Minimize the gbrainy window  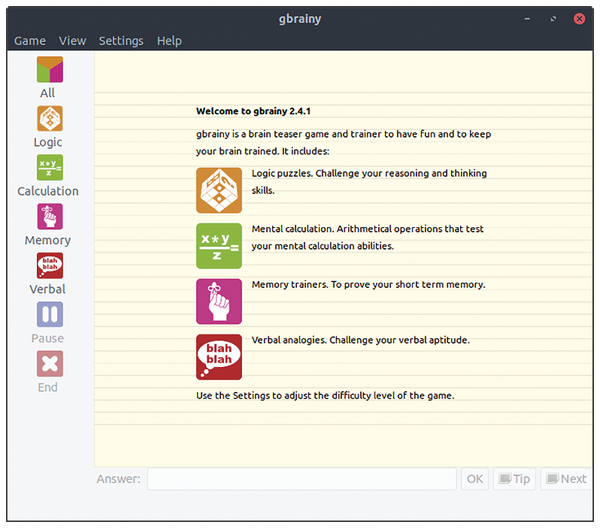click(x=527, y=19)
